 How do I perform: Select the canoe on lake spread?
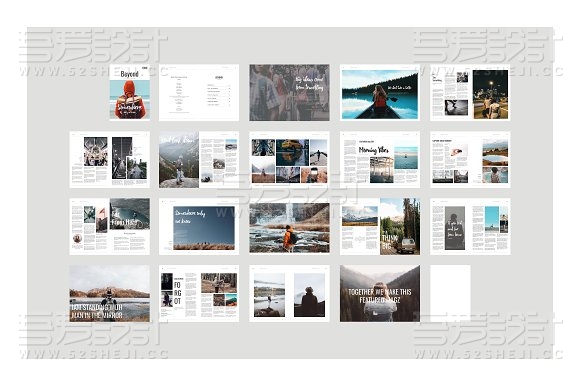(x=380, y=92)
